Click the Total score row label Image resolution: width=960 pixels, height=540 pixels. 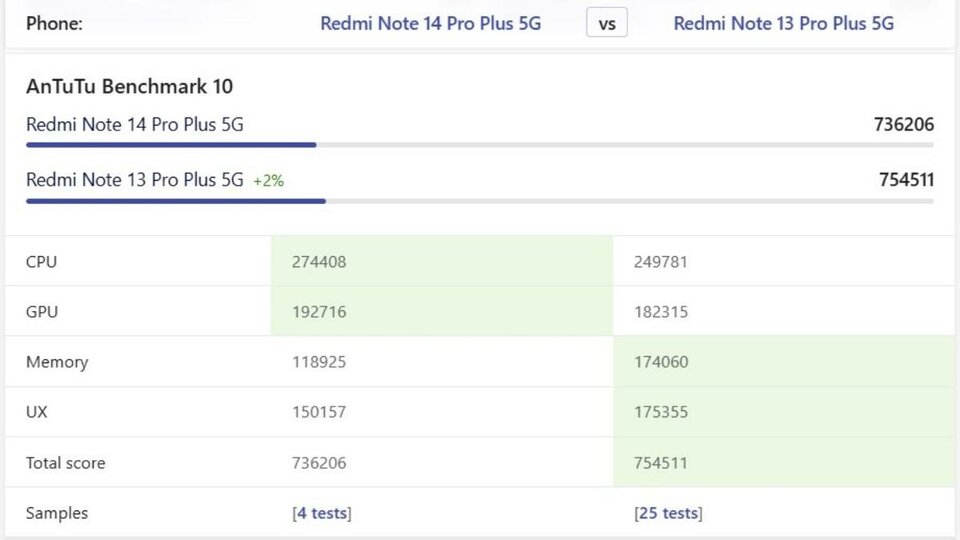(x=65, y=463)
